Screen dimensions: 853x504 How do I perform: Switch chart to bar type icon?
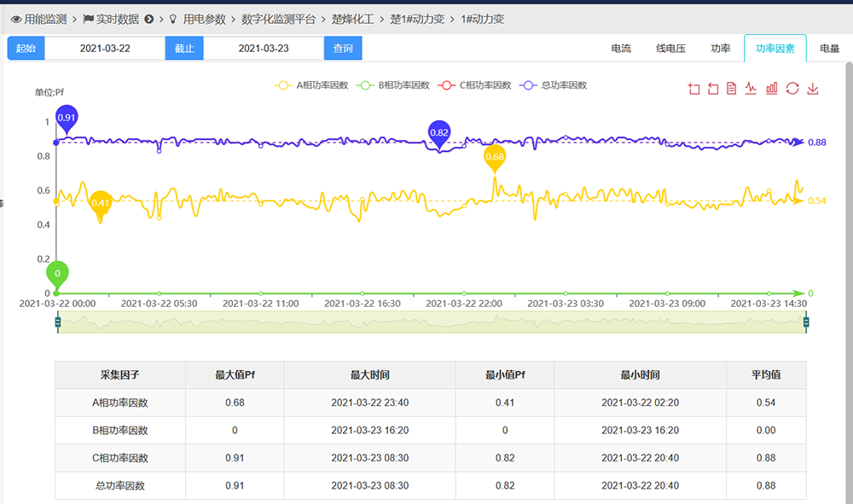[x=772, y=89]
